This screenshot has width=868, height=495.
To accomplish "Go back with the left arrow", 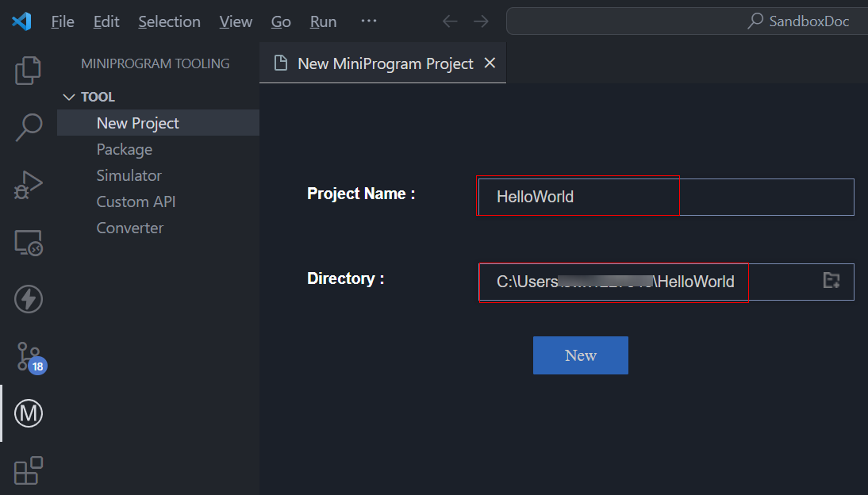I will [x=450, y=21].
